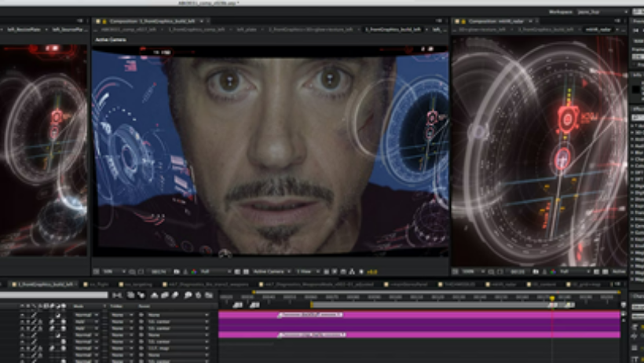This screenshot has height=363, width=644.
Task: Open Active Camera 3D view dropdown
Action: click(x=272, y=272)
